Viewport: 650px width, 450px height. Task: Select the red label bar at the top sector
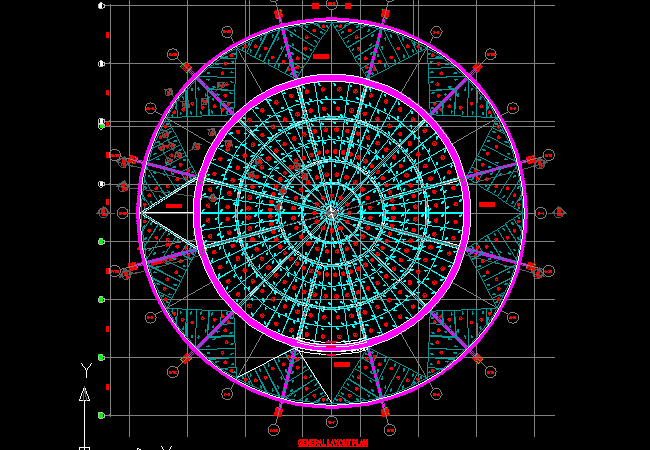click(x=321, y=57)
